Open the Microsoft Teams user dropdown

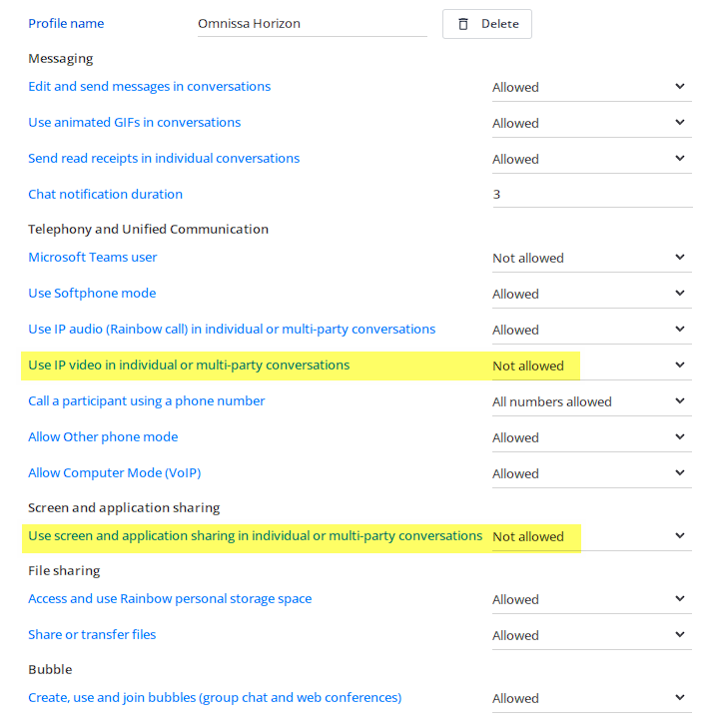(592, 258)
